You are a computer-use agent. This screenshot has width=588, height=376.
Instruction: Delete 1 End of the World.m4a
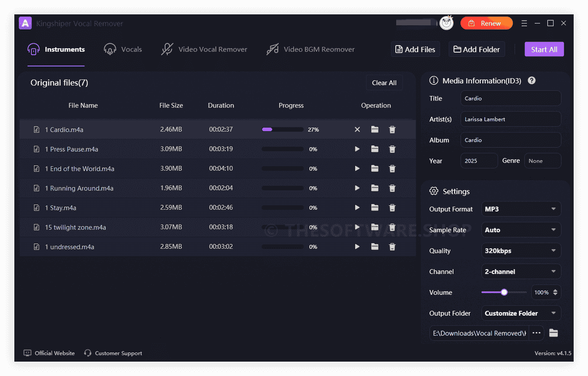tap(392, 168)
